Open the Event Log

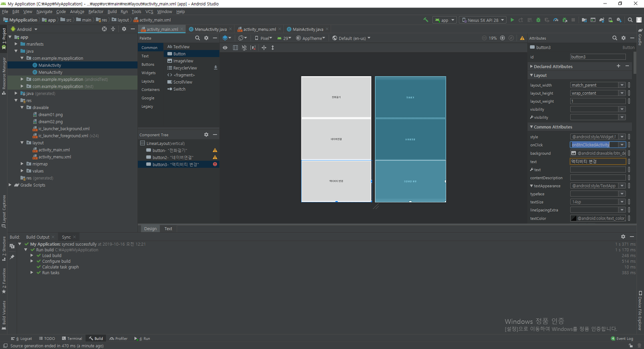pos(622,338)
